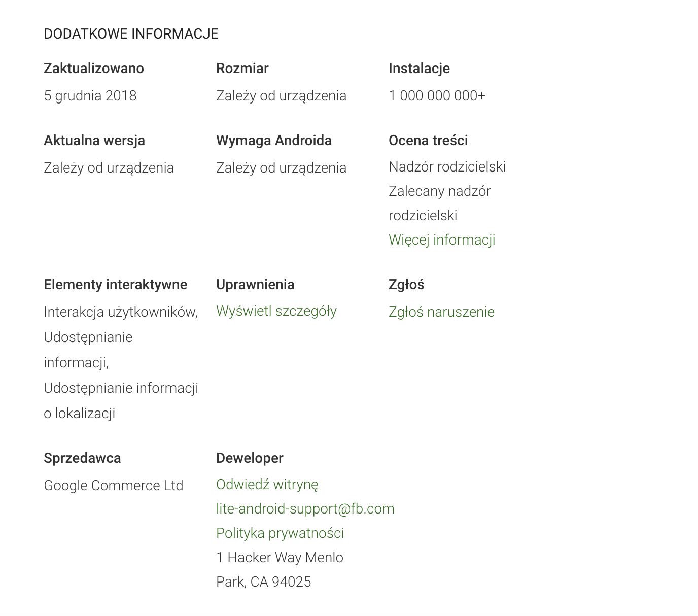This screenshot has height=616, width=698.
Task: Open the "Więcej informacji" content rating link
Action: [441, 240]
